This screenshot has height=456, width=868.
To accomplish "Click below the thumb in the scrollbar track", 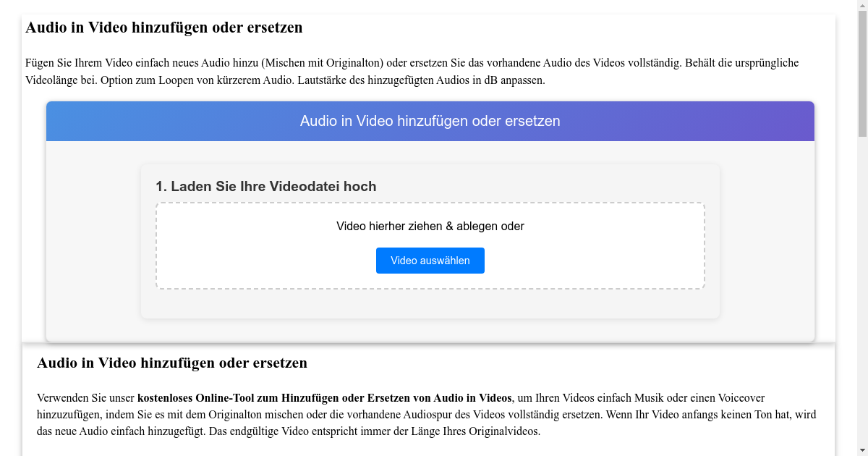I will (x=861, y=290).
